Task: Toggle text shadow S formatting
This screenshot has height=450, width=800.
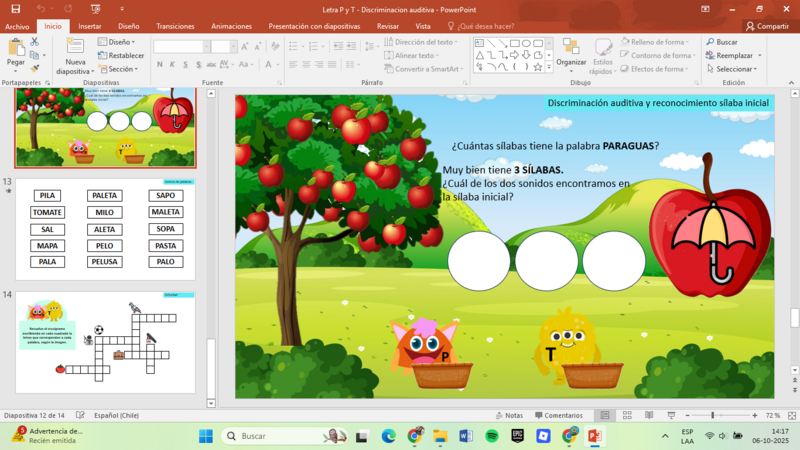Action: tap(198, 64)
